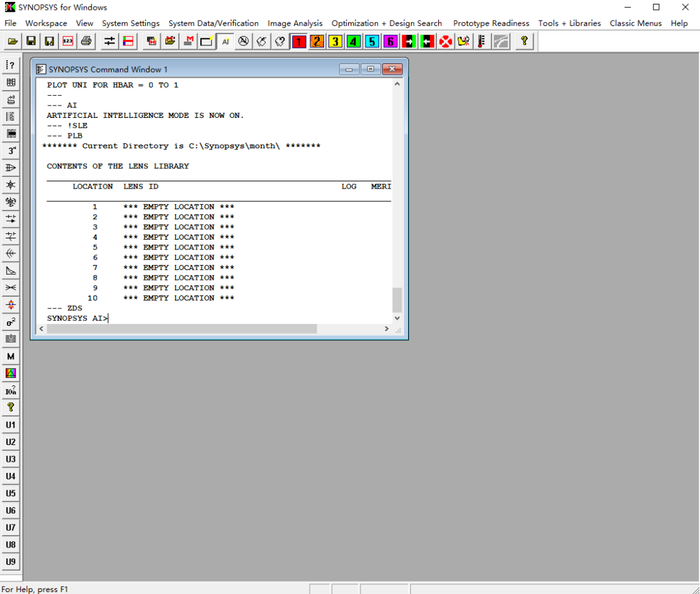
Task: Click library location 10 row
Action: [x=161, y=298]
